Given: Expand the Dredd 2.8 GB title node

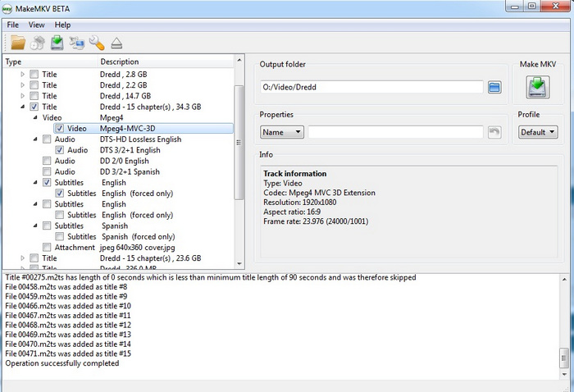Looking at the screenshot, I should pos(23,75).
